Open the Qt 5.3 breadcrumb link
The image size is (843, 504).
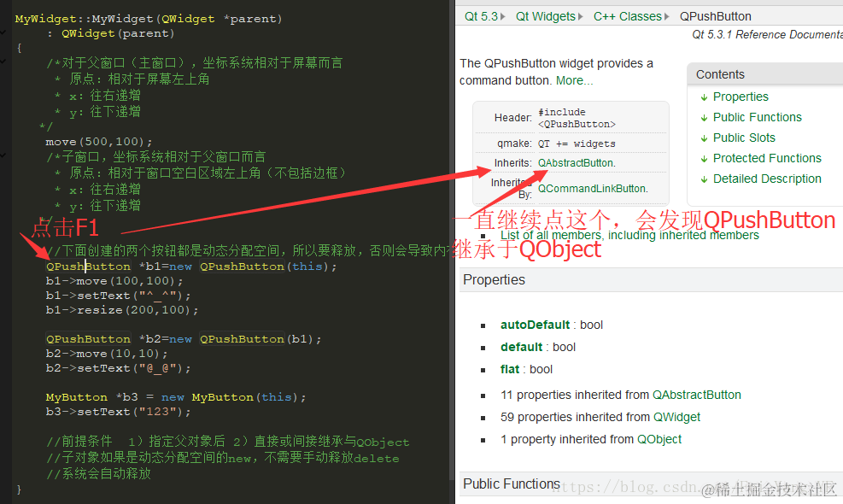tap(481, 16)
